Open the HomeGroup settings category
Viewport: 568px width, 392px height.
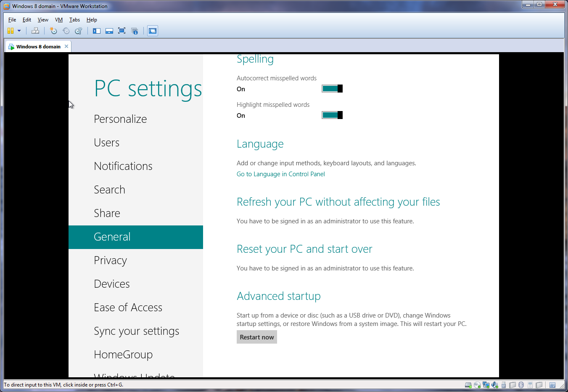point(123,355)
